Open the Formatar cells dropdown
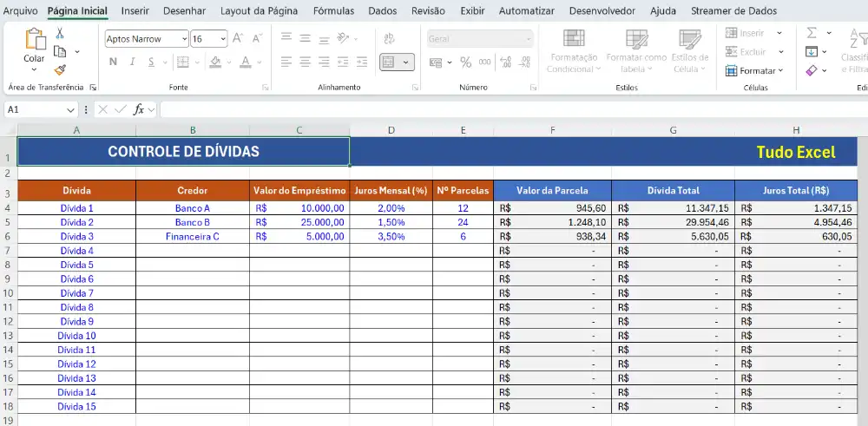The image size is (868, 426). 754,70
